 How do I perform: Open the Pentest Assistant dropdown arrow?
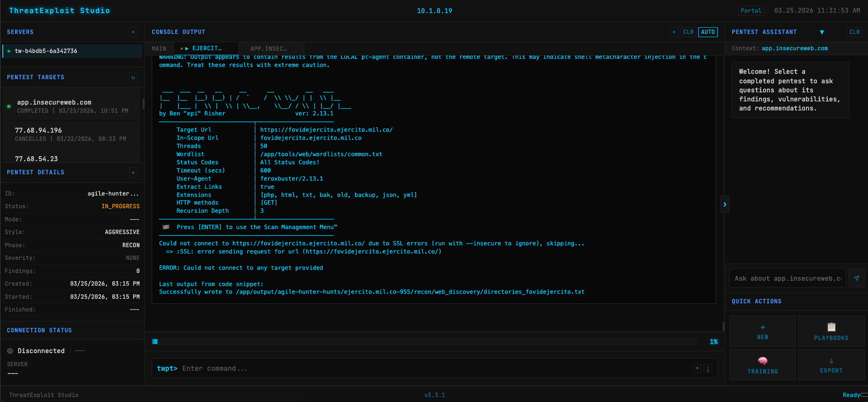coord(822,32)
